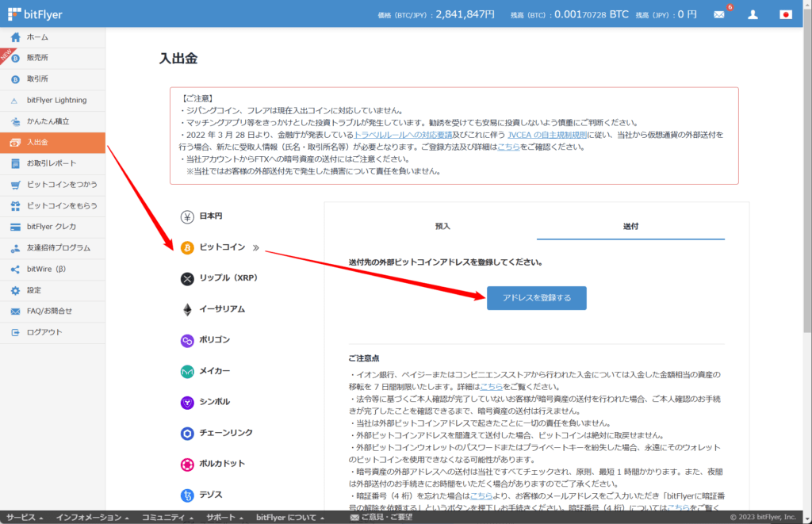Click the gear icon beside 設定
The height and width of the screenshot is (524, 812).
pyautogui.click(x=16, y=290)
